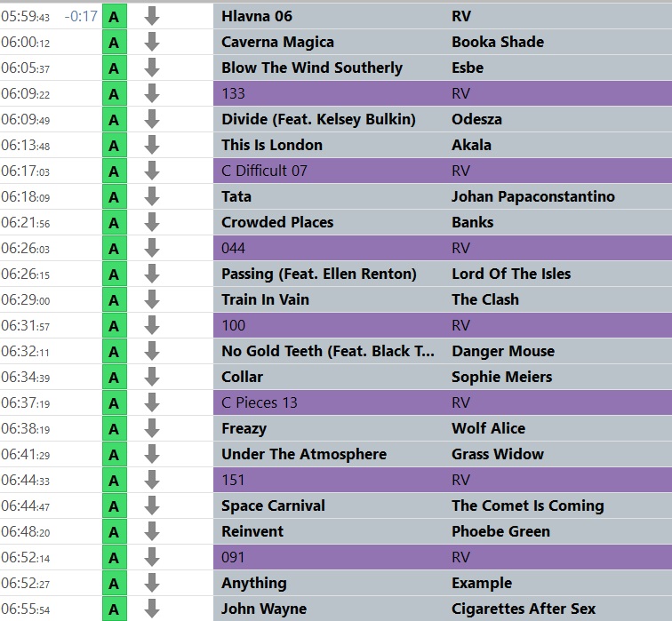Click artist The Comet Is Coming
Viewport: 672px width, 621px height.
coord(528,506)
